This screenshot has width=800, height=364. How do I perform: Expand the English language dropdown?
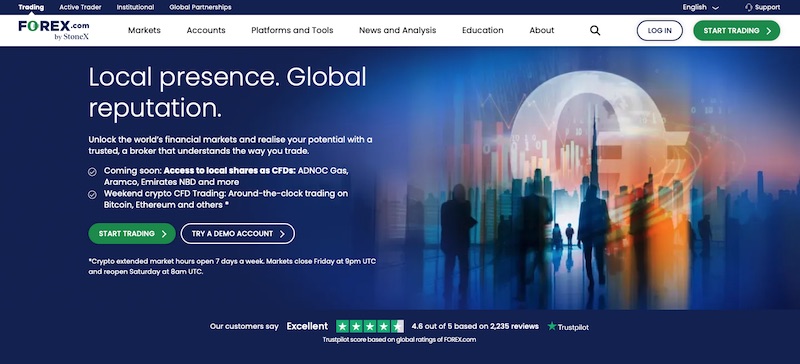[701, 7]
